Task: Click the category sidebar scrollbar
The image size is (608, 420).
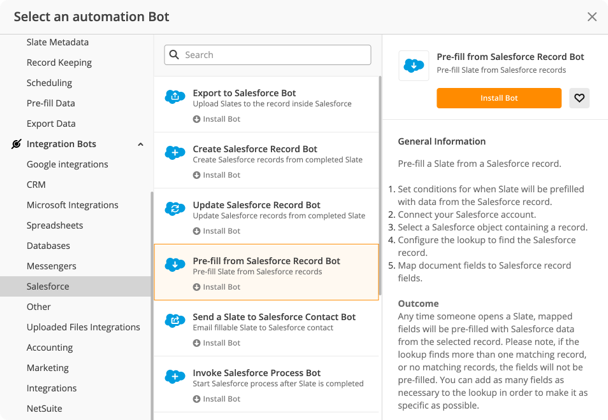Action: (152, 306)
